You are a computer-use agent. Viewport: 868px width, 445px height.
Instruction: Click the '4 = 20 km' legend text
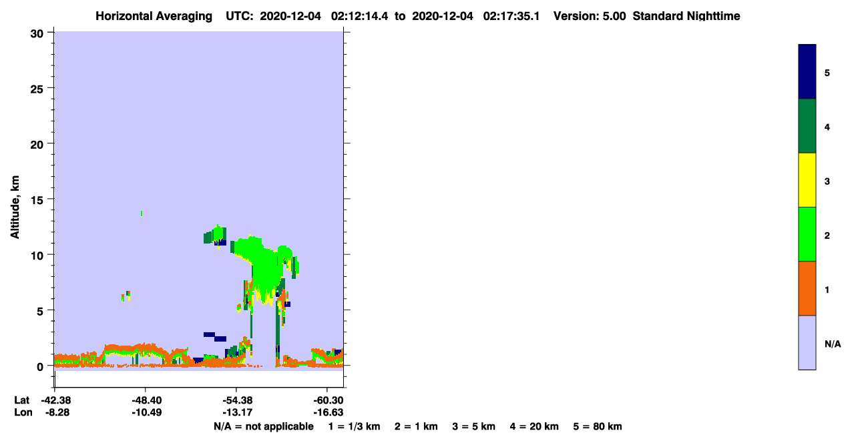[x=535, y=426]
